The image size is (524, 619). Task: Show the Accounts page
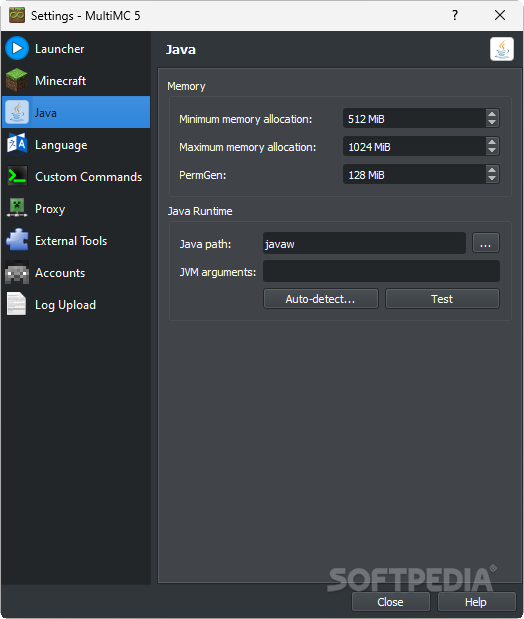[76, 272]
